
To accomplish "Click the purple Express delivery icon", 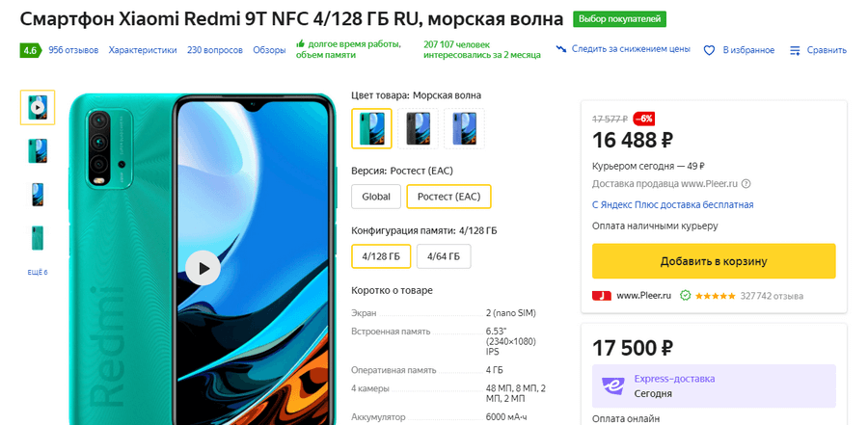I will (612, 385).
